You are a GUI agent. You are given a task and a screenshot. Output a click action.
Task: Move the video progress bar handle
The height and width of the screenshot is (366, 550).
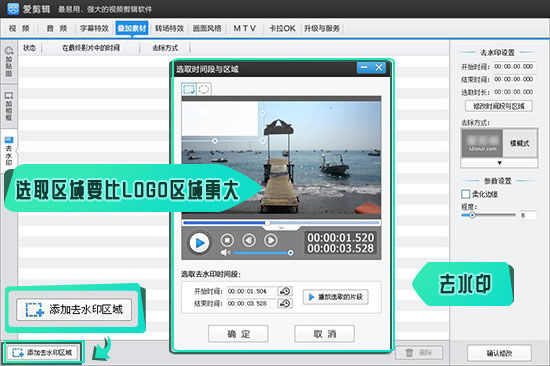[x=268, y=223]
